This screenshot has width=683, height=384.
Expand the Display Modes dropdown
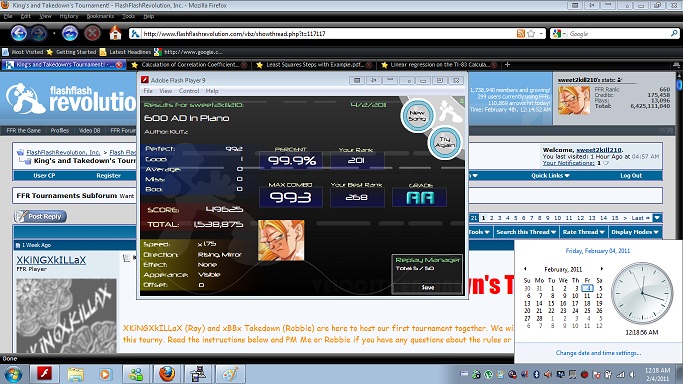(x=635, y=232)
